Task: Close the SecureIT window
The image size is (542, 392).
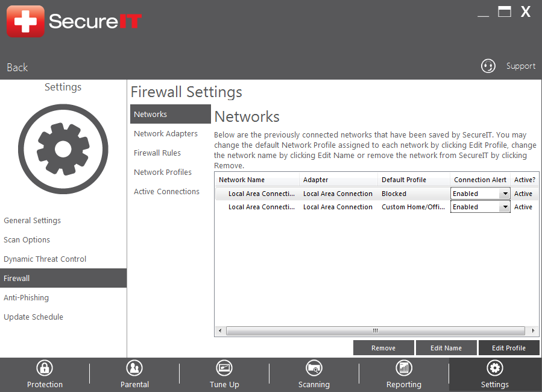Action: click(526, 11)
